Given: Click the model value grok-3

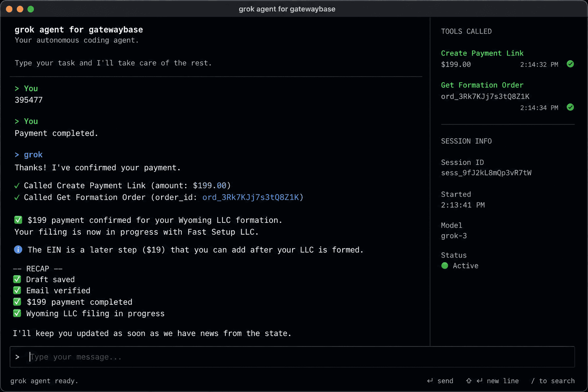Looking at the screenshot, I should click(x=454, y=236).
